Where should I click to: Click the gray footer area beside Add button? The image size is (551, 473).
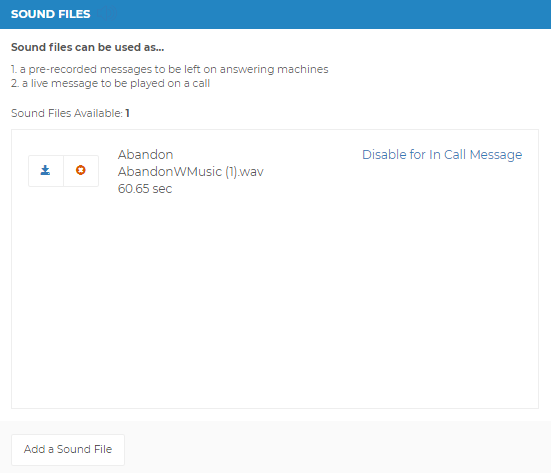[337, 449]
